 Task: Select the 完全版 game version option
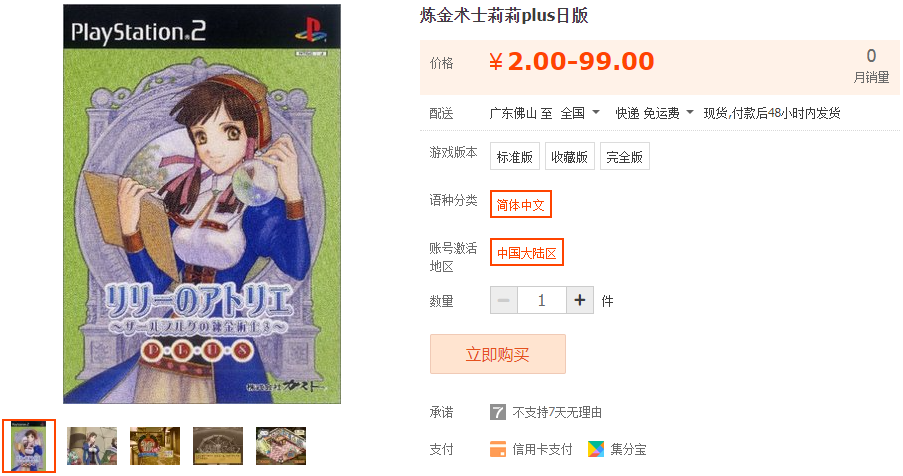625,157
